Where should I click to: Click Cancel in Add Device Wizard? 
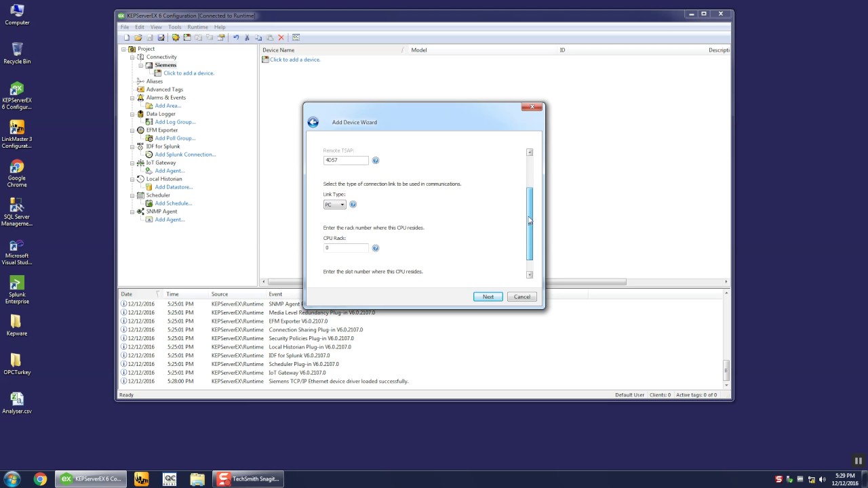coord(522,297)
